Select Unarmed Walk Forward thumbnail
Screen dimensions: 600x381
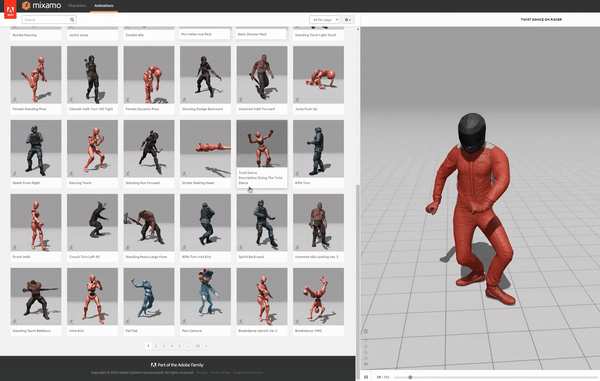262,75
